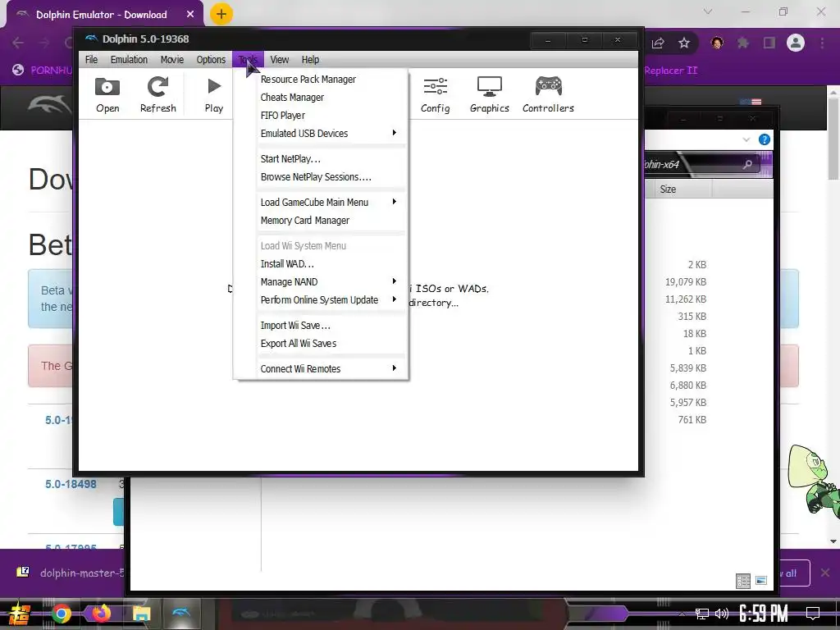Viewport: 840px width, 630px height.
Task: Click search magnifier in Explorer window
Action: click(748, 164)
